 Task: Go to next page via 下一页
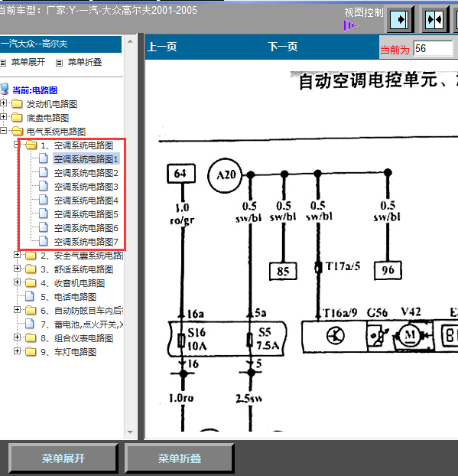pyautogui.click(x=283, y=47)
